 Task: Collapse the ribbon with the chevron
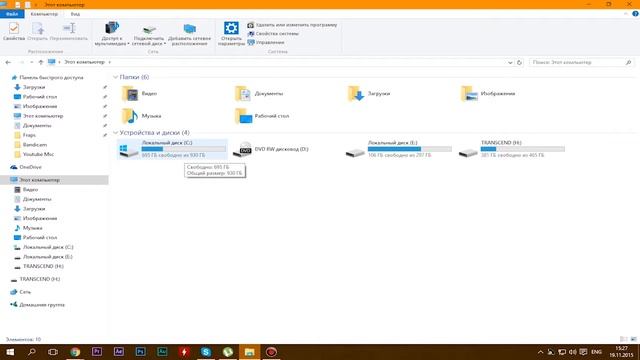coord(625,14)
